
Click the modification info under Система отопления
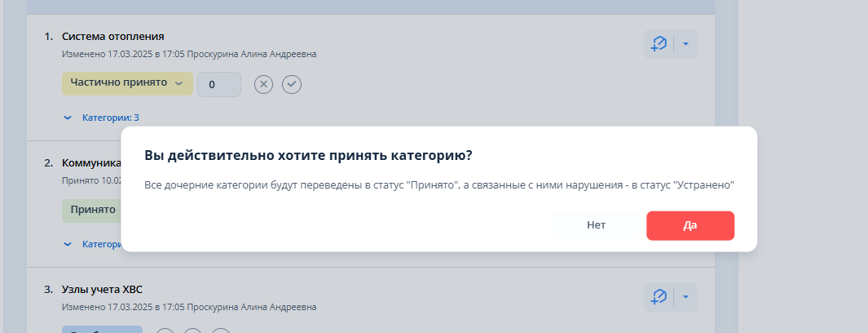point(189,55)
